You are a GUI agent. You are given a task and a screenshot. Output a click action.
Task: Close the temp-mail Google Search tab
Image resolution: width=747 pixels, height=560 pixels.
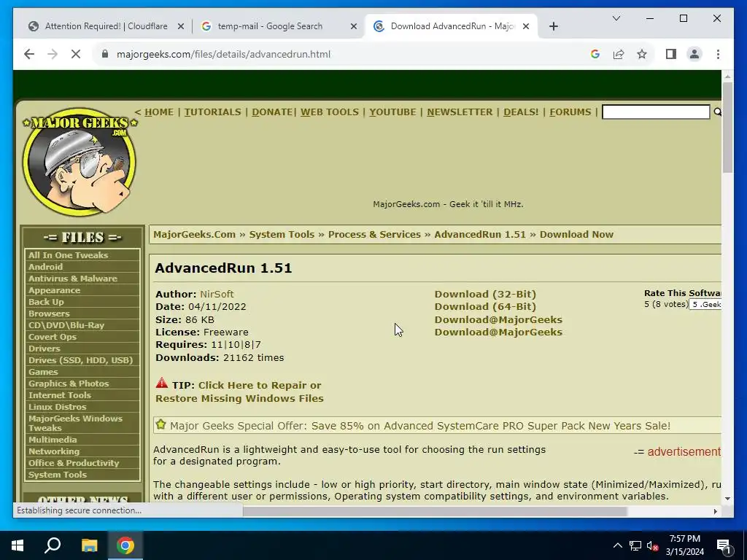[354, 26]
